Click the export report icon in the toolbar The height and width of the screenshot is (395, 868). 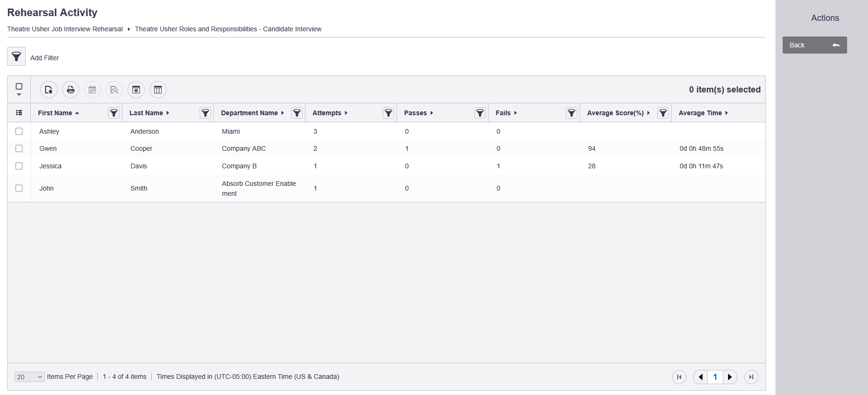click(49, 90)
